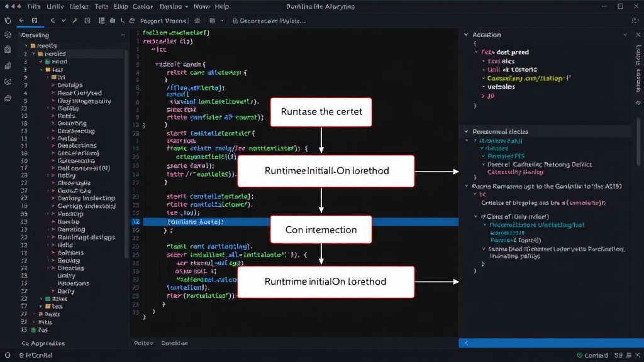Viewport: 644px width, 362px height.
Task: Click the hand icon at toolbar start
Action: point(8,21)
